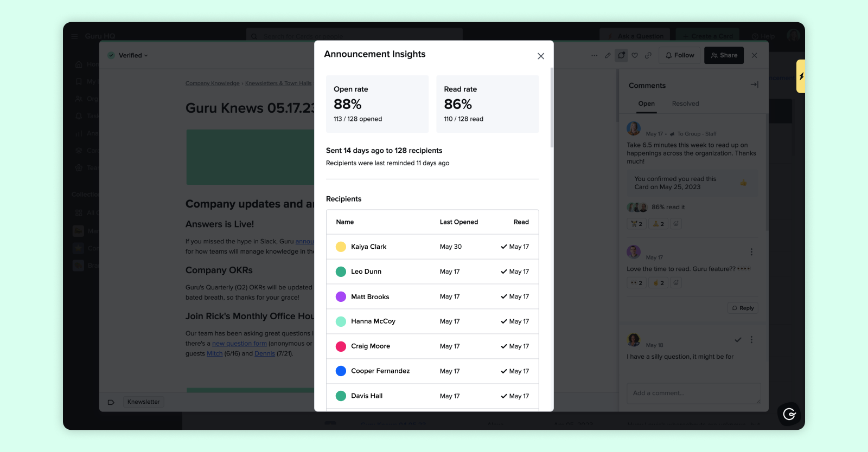Toggle the comments panel icon in card toolbar

[622, 55]
